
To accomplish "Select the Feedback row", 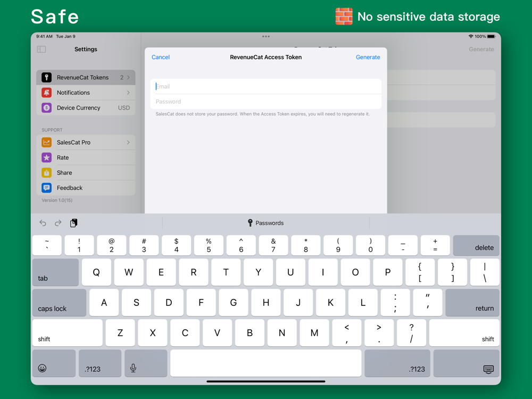I will coord(86,188).
